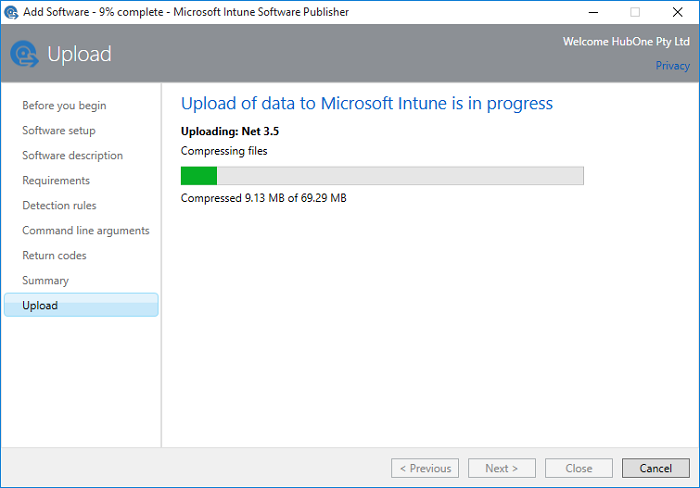Viewport: 700px width, 488px height.
Task: Click the Compressed 9.13 MB of 69.29 MB text
Action: point(263,198)
